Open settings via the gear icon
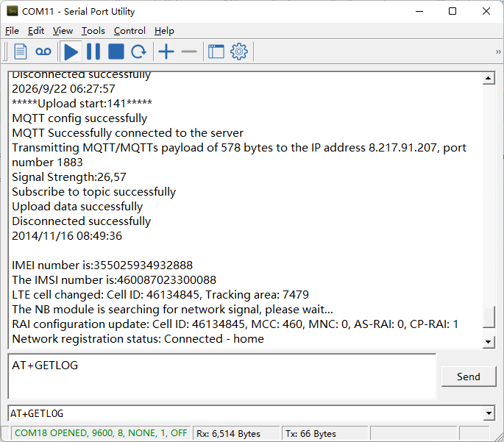Image resolution: width=504 pixels, height=442 pixels. coord(239,51)
